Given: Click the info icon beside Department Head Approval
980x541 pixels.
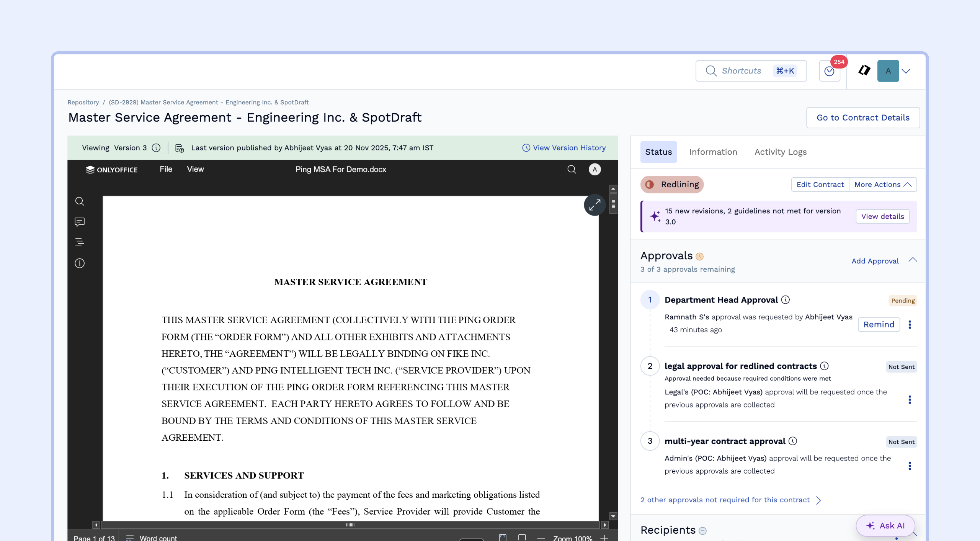Looking at the screenshot, I should click(x=786, y=300).
